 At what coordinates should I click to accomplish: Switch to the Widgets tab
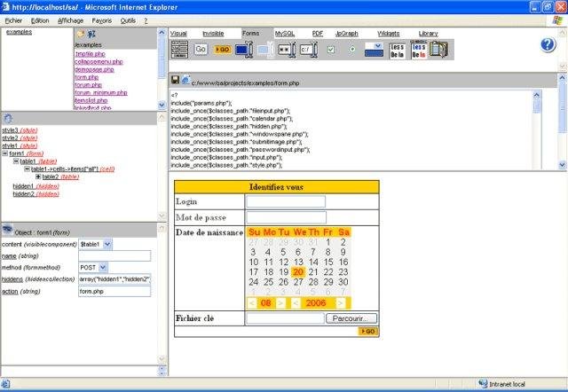click(x=389, y=34)
